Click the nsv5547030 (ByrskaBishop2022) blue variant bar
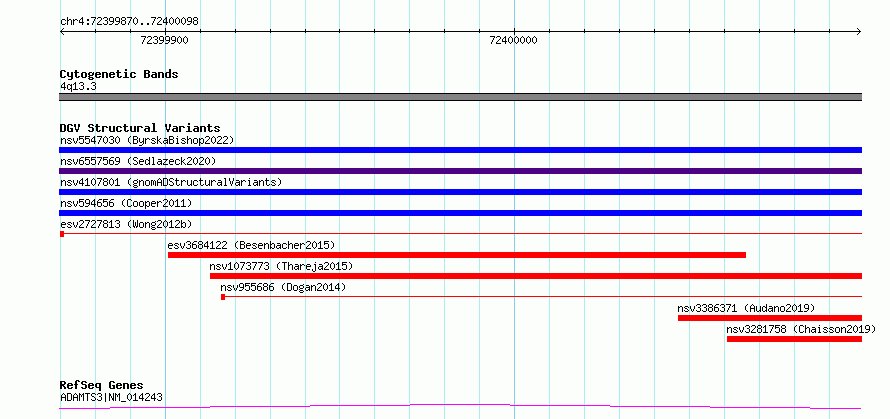This screenshot has height=419, width=890. [x=460, y=150]
